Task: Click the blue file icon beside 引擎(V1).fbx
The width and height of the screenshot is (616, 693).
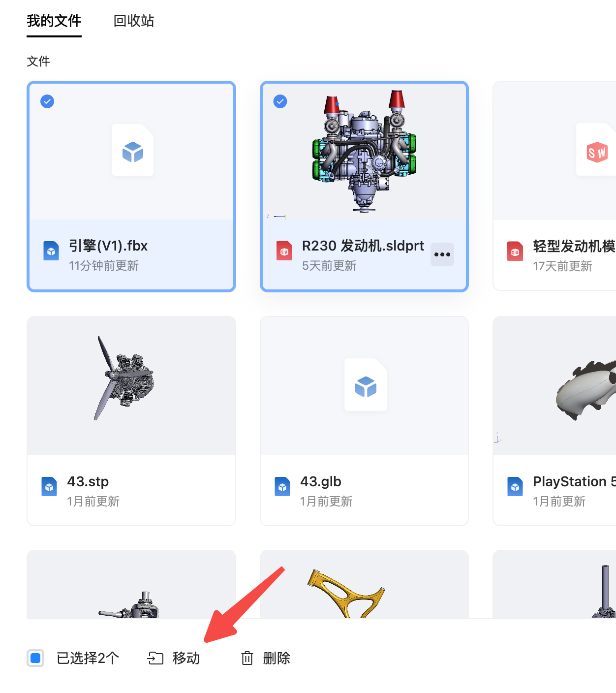Action: click(x=51, y=251)
